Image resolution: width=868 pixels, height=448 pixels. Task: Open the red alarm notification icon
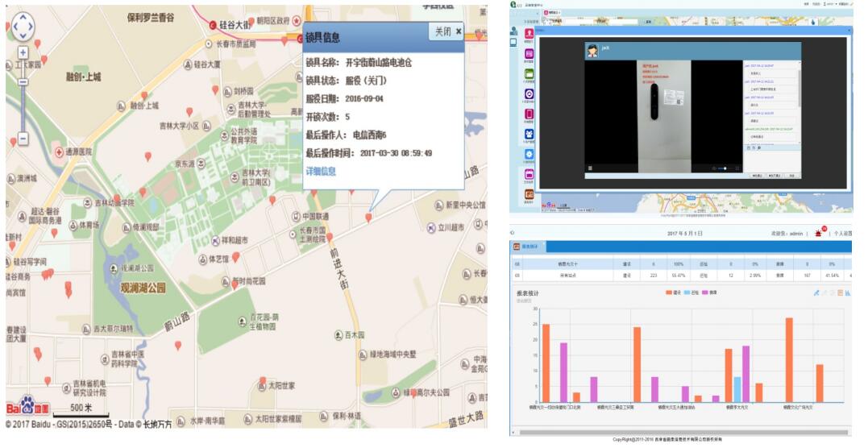(x=820, y=233)
